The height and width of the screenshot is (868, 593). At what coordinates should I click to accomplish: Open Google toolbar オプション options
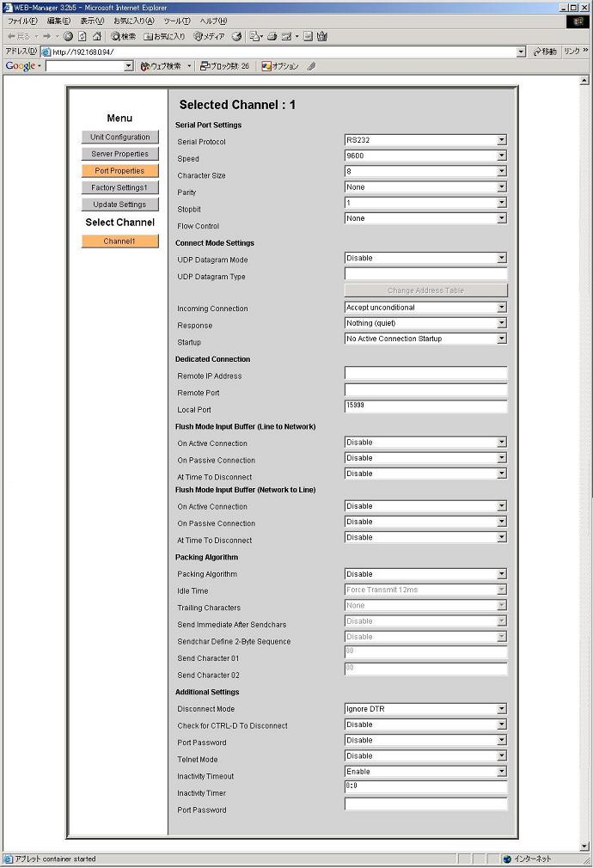click(x=280, y=66)
